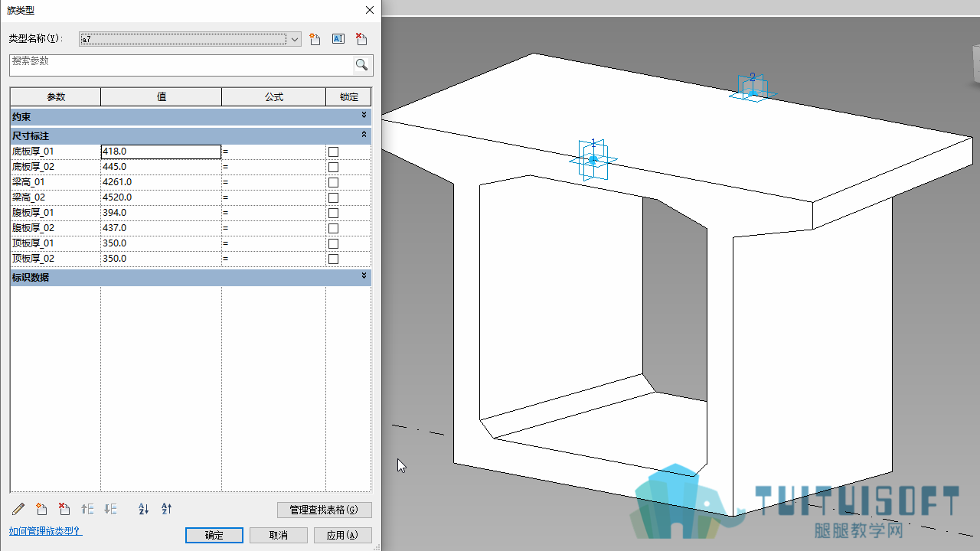Click the 腹板厚_02 value 437.0

[x=161, y=228]
